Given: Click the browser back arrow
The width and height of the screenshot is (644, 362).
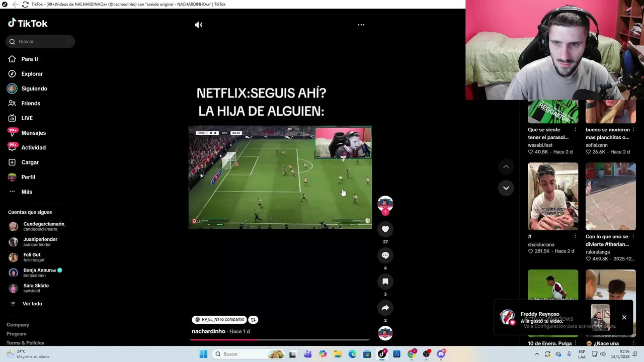Looking at the screenshot, I should [15, 4].
